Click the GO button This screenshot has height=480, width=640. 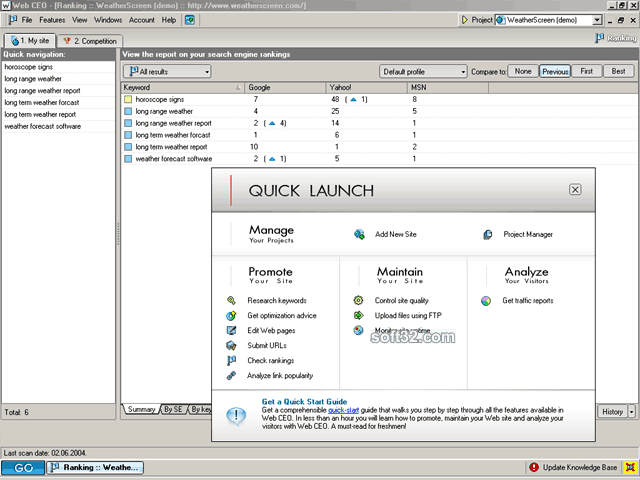click(x=23, y=467)
